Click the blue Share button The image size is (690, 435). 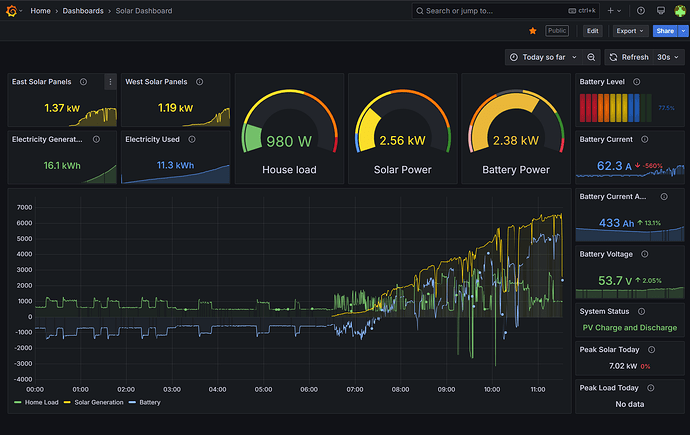click(664, 31)
